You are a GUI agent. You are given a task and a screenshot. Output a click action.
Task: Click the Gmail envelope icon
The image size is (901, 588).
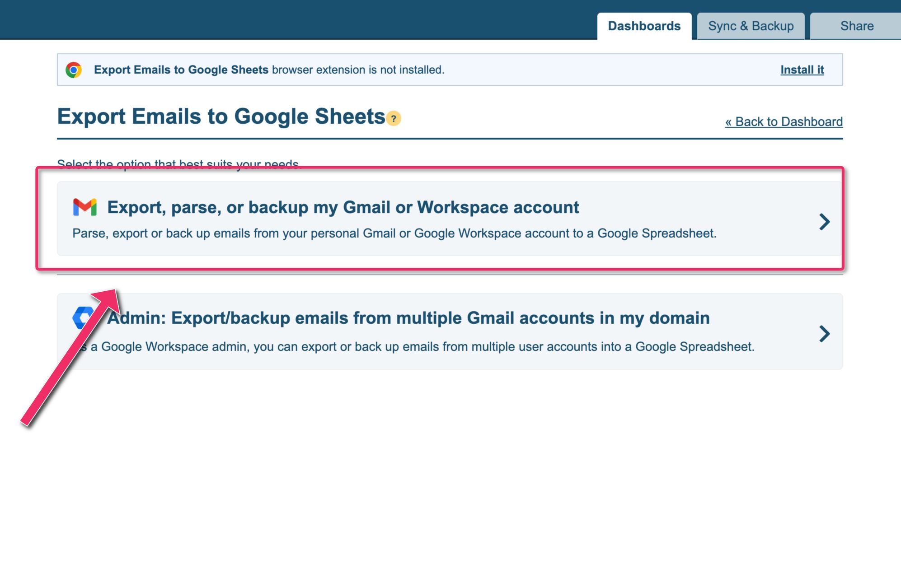(85, 207)
